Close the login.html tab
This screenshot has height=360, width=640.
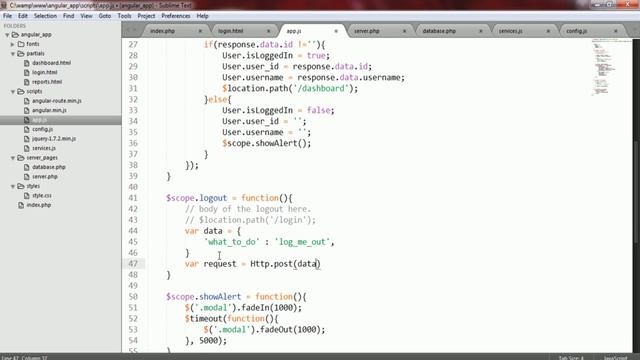(x=269, y=31)
